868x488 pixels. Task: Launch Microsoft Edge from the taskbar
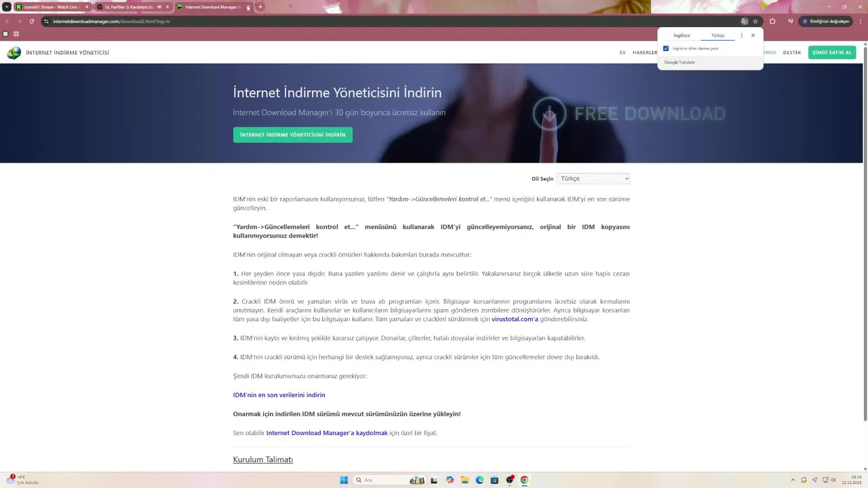[479, 480]
